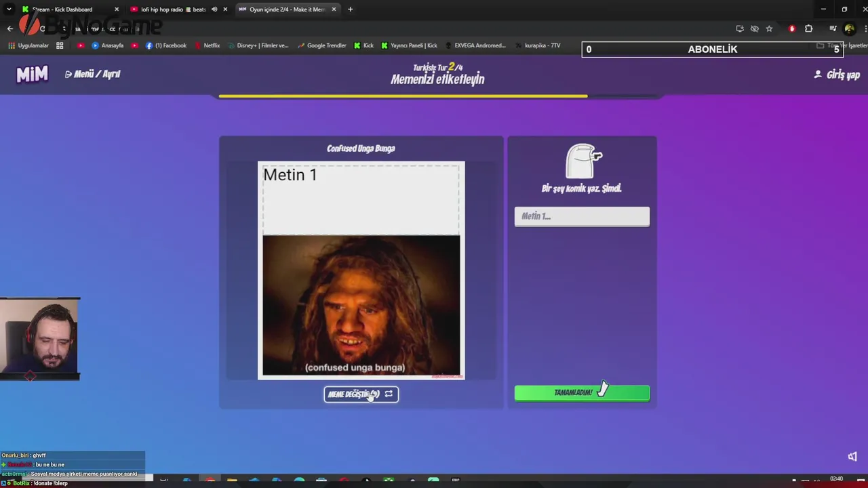Open EXVEGA Andromed... bookmark

click(x=475, y=45)
